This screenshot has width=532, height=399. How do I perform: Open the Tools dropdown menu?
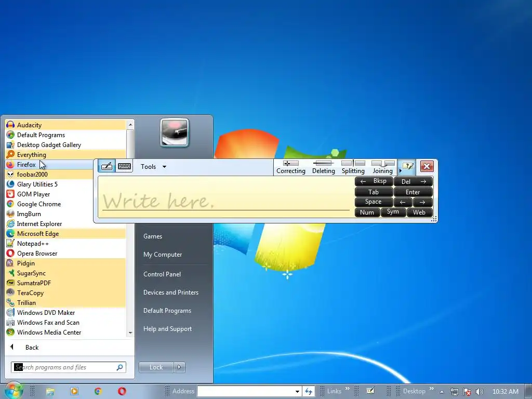[x=153, y=167]
